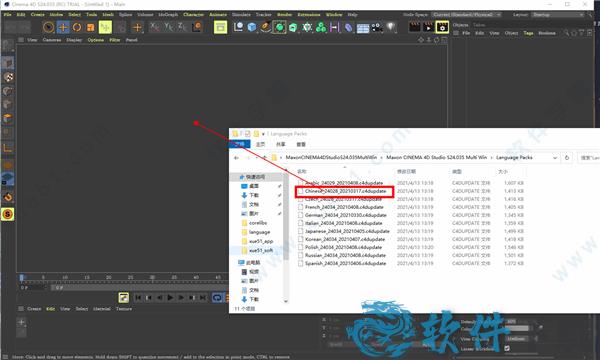Viewport: 600px width, 360px height.
Task: Select Chinese_24028 c4dupdate file
Action: 345,191
